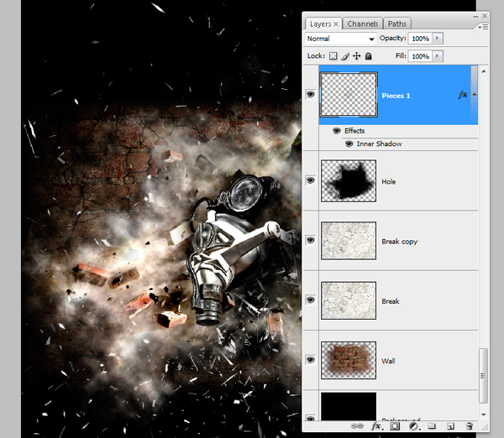Select the Pieces 1 layer thumbnail
Screen dimensions: 504x438
349,95
